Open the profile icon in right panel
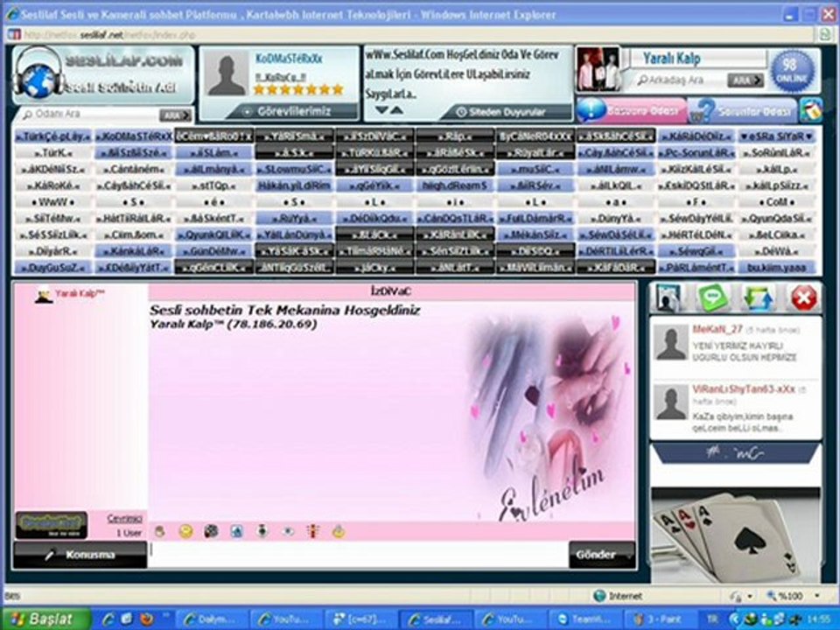This screenshot has height=630, width=840. 668,297
